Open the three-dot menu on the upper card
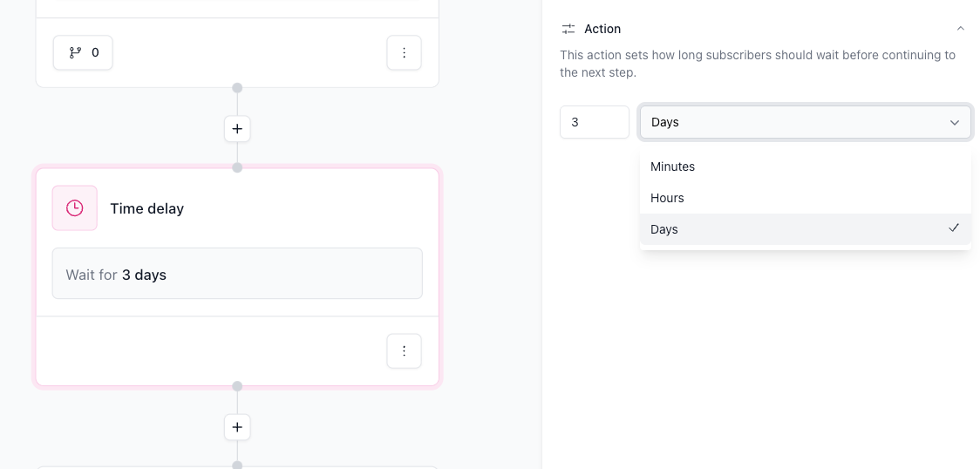 (x=404, y=53)
